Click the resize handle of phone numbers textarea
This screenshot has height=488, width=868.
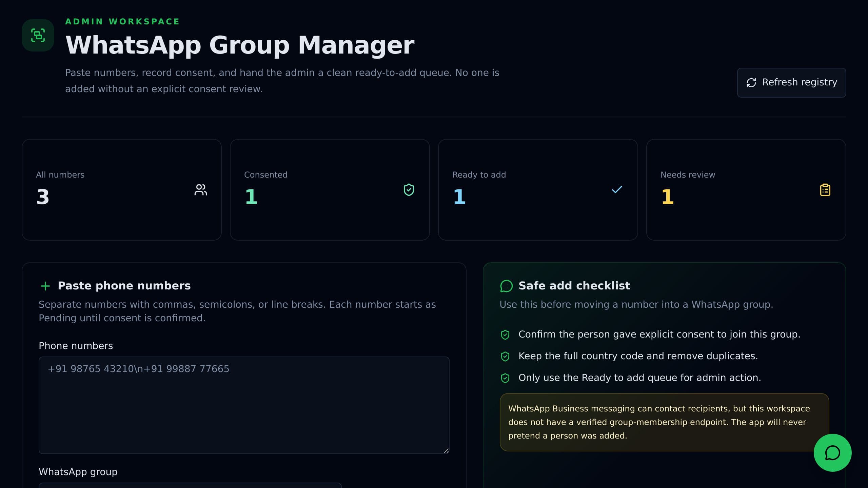446,450
